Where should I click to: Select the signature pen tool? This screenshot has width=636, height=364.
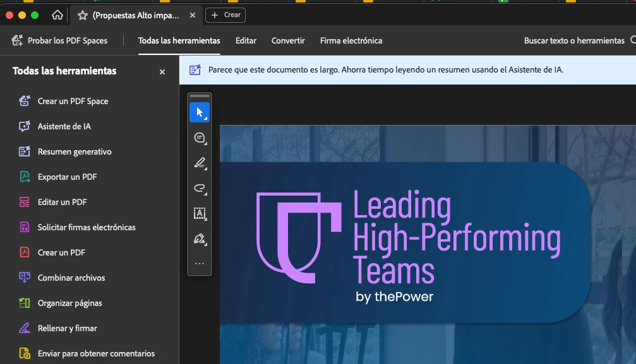coord(200,238)
